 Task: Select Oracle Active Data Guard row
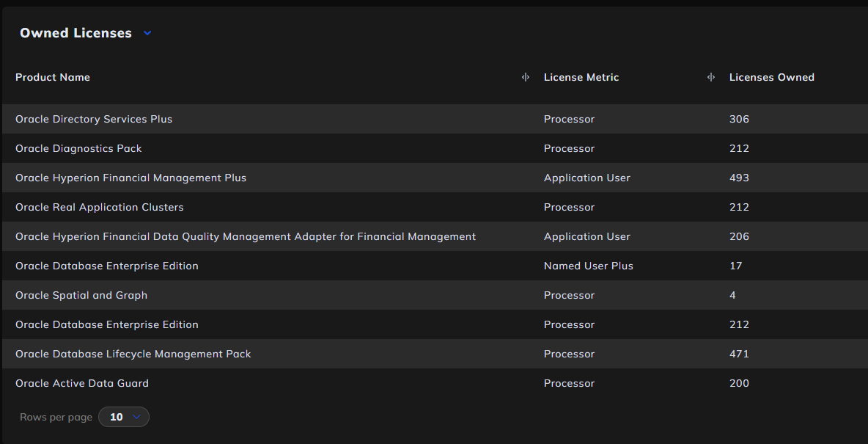click(435, 384)
